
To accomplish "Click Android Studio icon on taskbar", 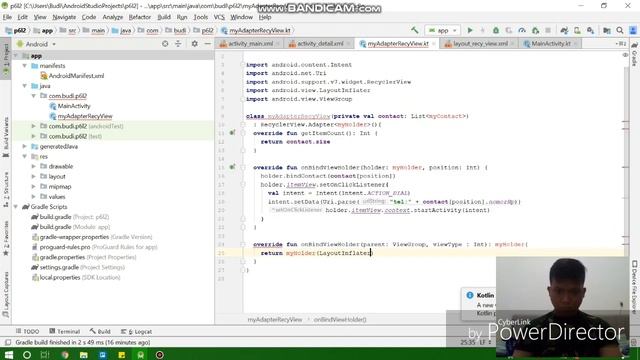I will click(x=140, y=355).
